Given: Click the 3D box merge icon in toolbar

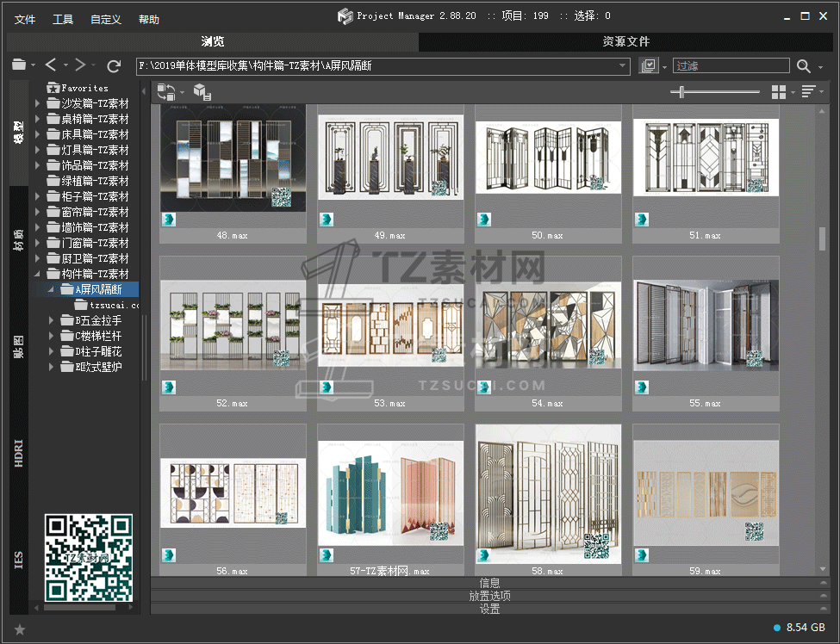Looking at the screenshot, I should [x=202, y=92].
